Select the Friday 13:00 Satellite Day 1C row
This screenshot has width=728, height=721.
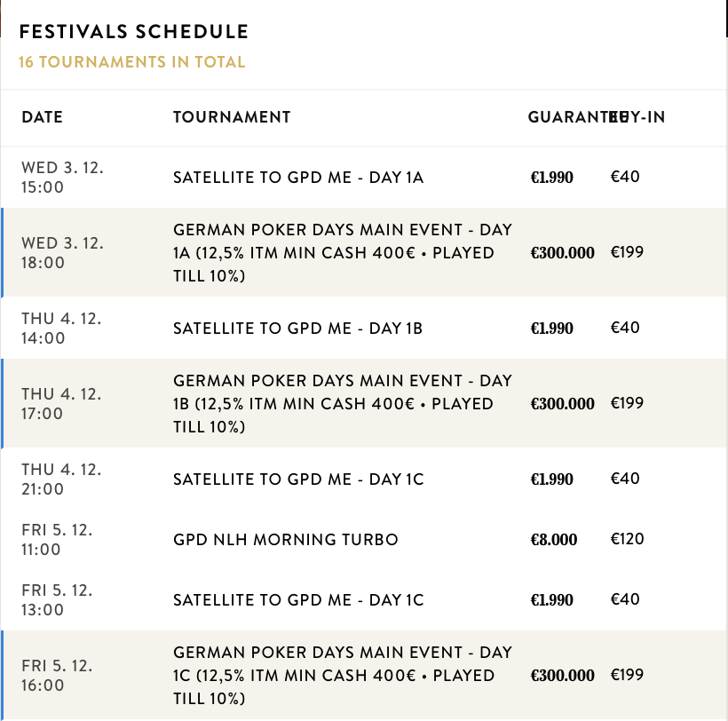click(298, 600)
